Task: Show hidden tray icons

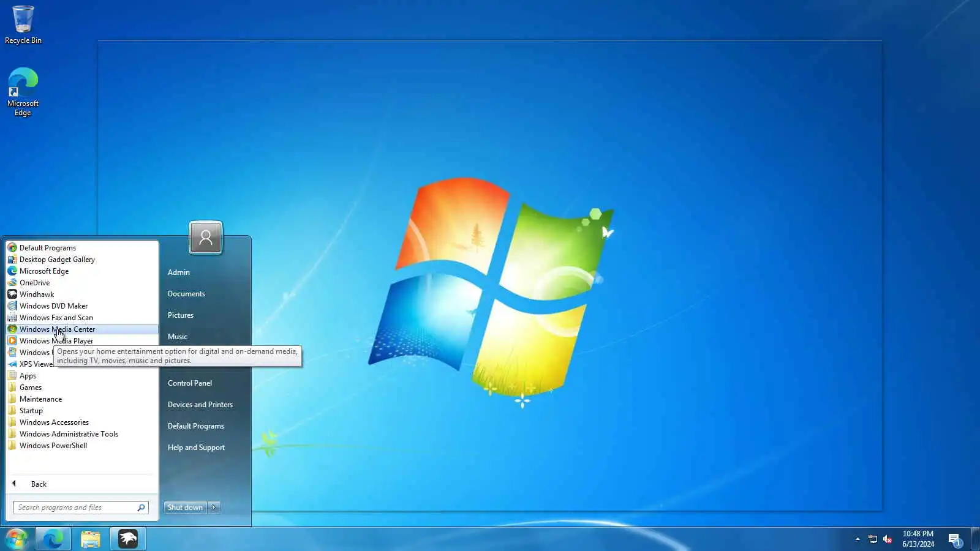Action: (x=858, y=539)
